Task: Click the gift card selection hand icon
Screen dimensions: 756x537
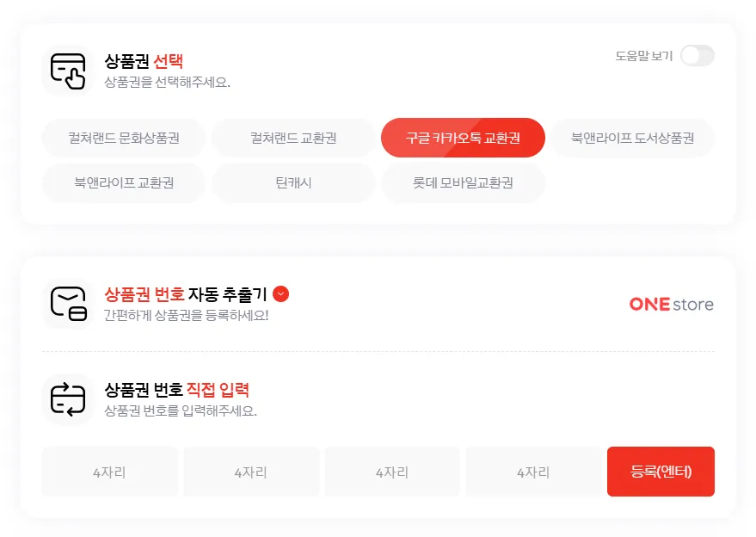Action: click(x=68, y=71)
